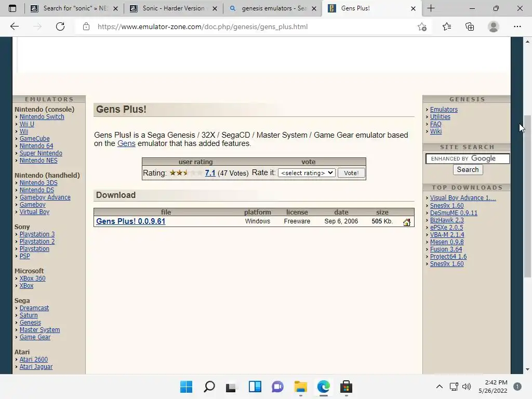
Task: Select the Gens Plus! tab
Action: (x=371, y=8)
